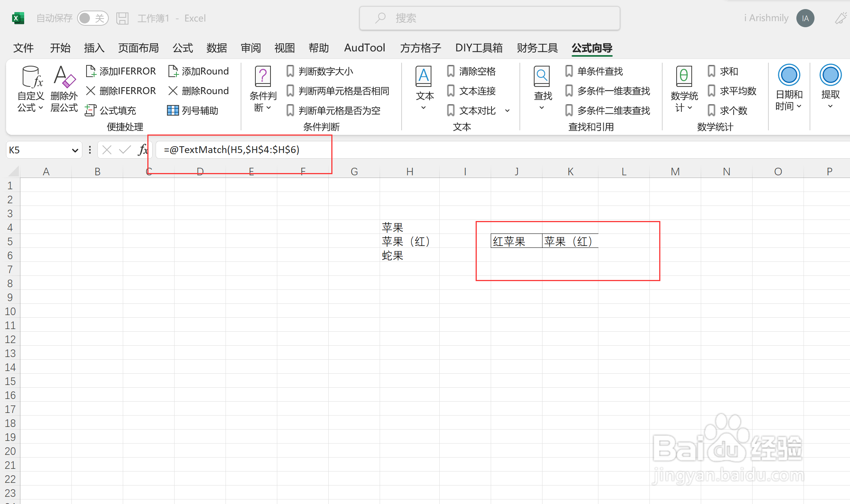Toggle the 自动保存 AutoSave switch
Image resolution: width=850 pixels, height=504 pixels.
click(x=93, y=18)
